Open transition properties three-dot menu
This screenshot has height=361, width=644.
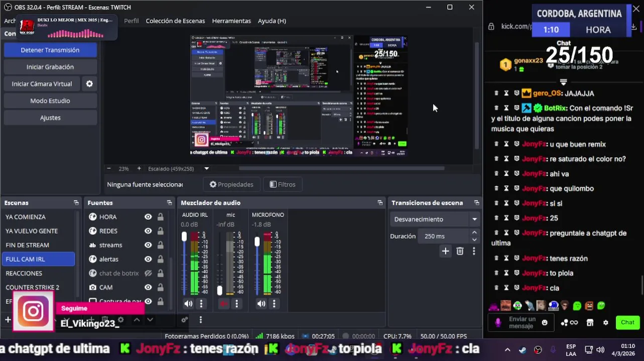pyautogui.click(x=474, y=251)
